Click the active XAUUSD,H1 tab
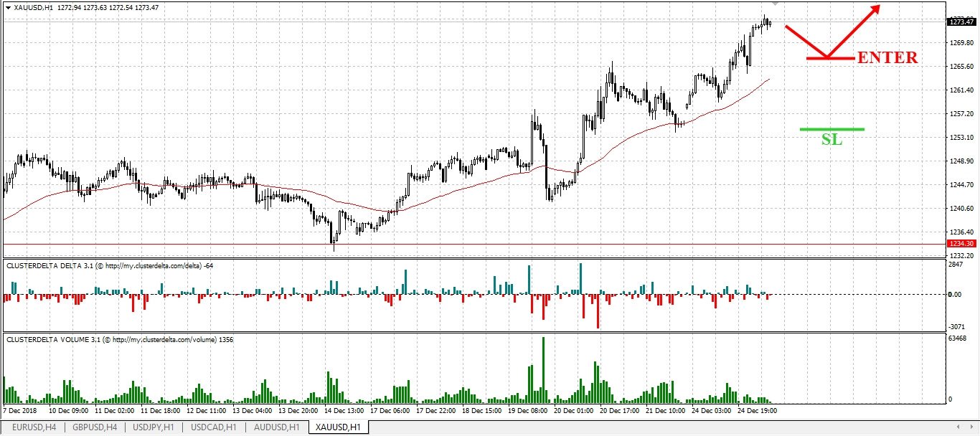 pos(337,428)
